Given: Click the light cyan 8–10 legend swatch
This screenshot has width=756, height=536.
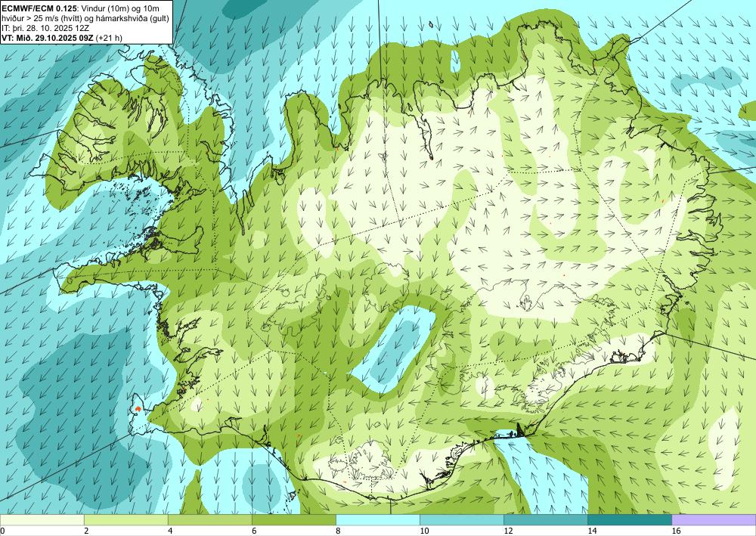Looking at the screenshot, I should 377,519.
